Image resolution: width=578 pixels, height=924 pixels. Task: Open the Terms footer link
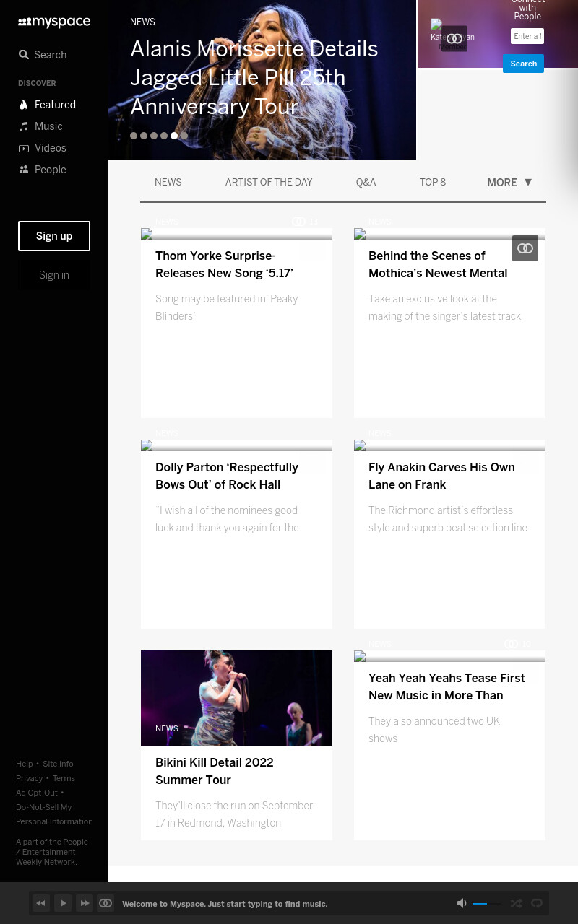64,778
